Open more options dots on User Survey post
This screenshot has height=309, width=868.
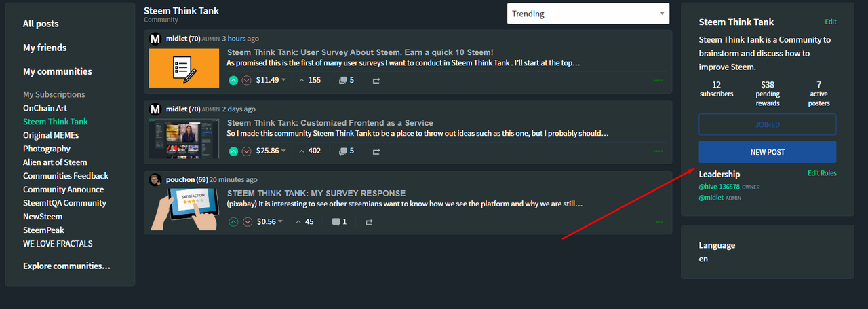point(658,81)
